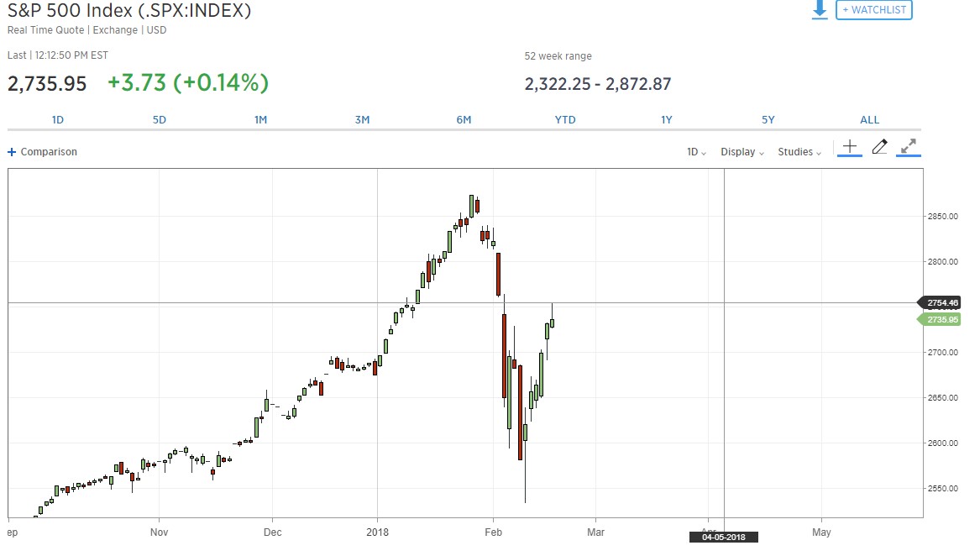980x556 pixels.
Task: Open the 1D interval dropdown
Action: click(696, 152)
